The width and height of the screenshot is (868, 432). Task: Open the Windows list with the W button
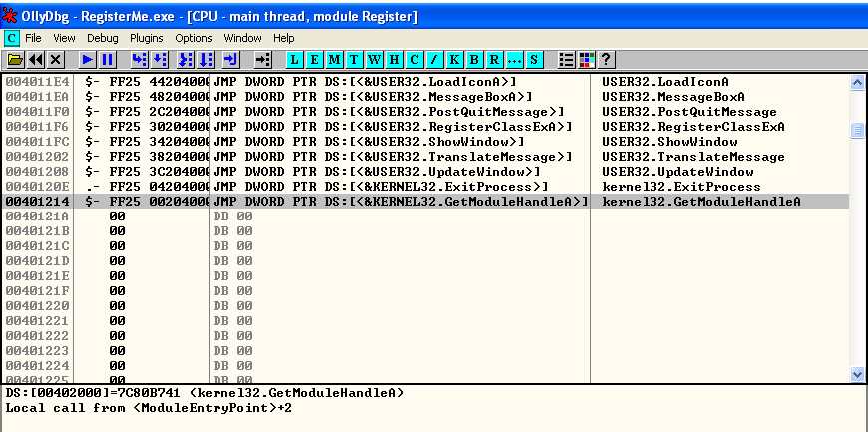point(375,59)
